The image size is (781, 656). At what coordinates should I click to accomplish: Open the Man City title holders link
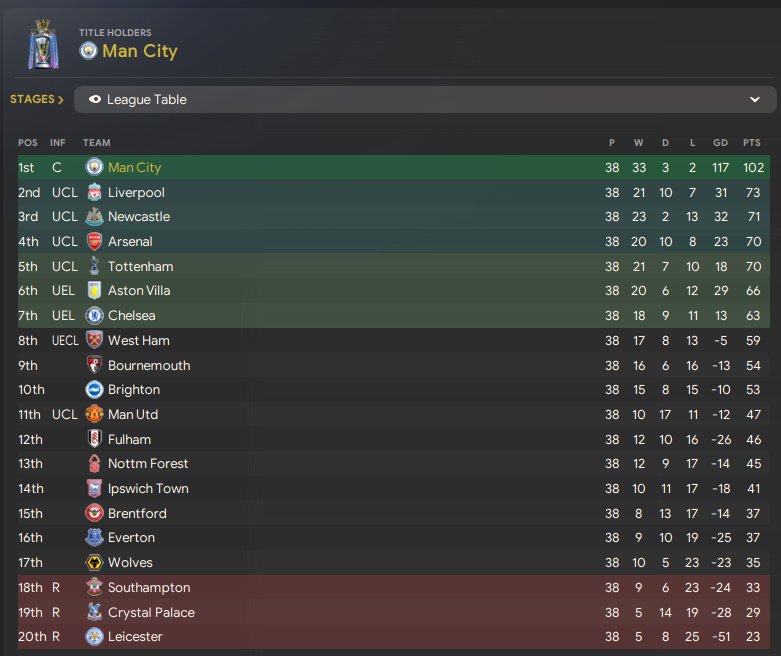139,51
